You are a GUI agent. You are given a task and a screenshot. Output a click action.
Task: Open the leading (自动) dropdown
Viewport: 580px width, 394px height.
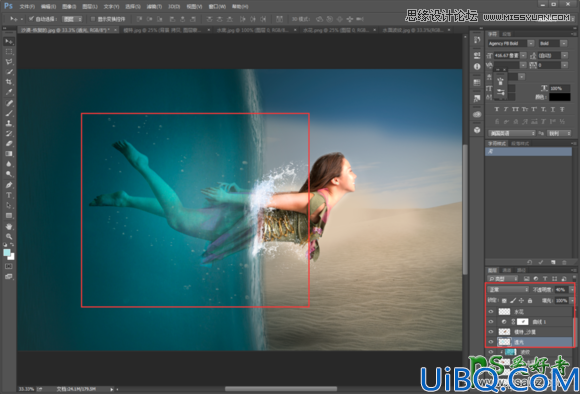[564, 55]
